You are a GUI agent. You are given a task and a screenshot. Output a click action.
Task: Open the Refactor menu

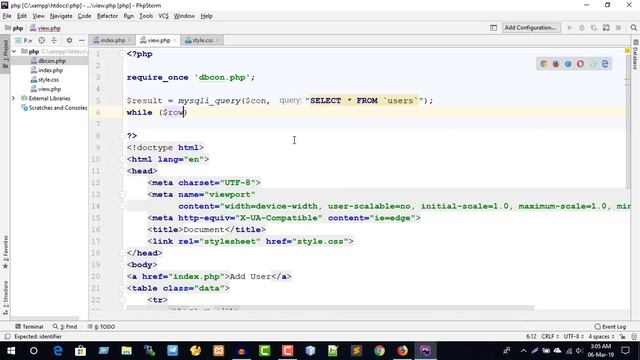pos(107,16)
